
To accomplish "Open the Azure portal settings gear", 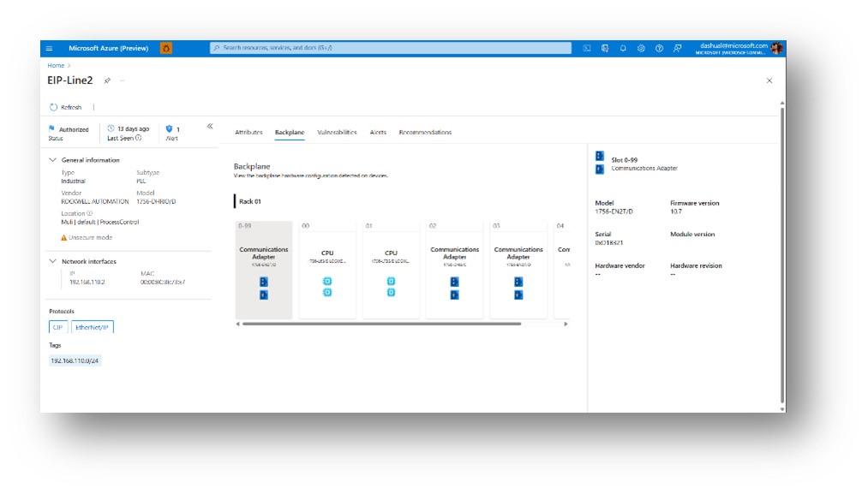I will click(x=641, y=47).
